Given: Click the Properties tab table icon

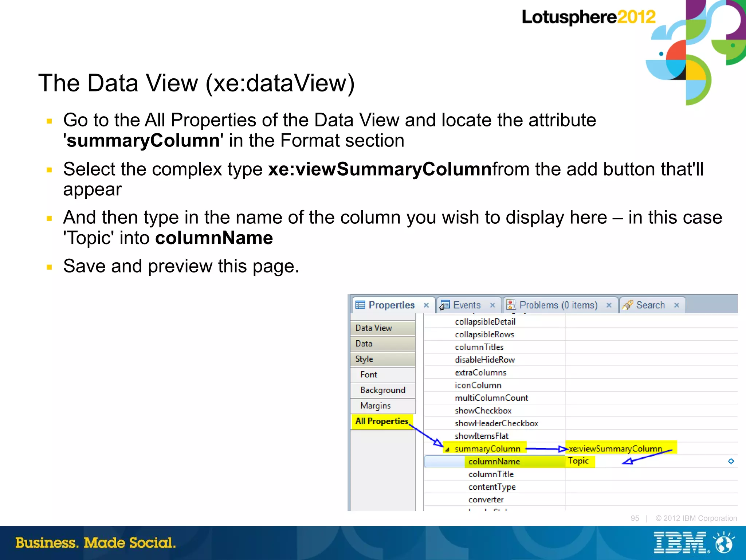Looking at the screenshot, I should point(360,305).
